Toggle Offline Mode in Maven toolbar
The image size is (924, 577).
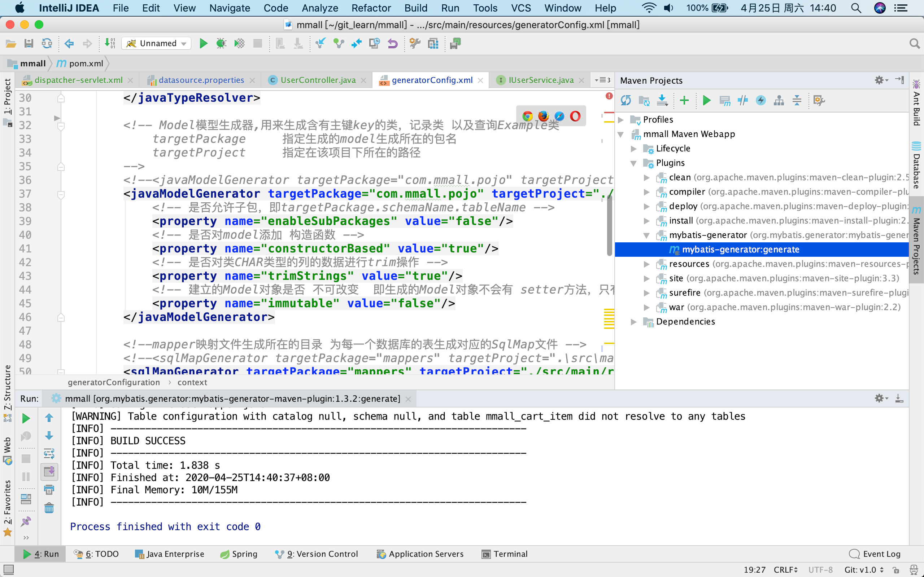pos(743,100)
